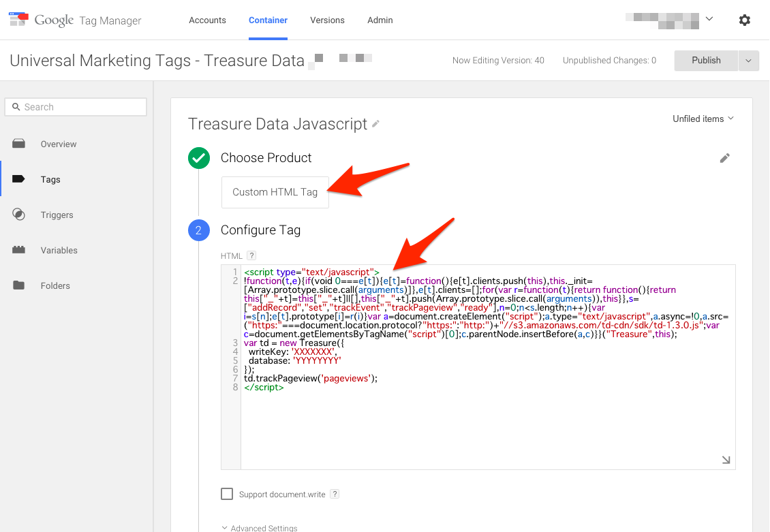Open settings via the gear icon
Image resolution: width=770 pixels, height=532 pixels.
click(744, 20)
